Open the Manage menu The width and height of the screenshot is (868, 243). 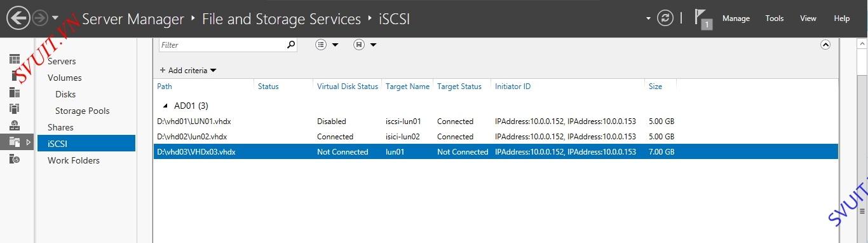[x=736, y=18]
